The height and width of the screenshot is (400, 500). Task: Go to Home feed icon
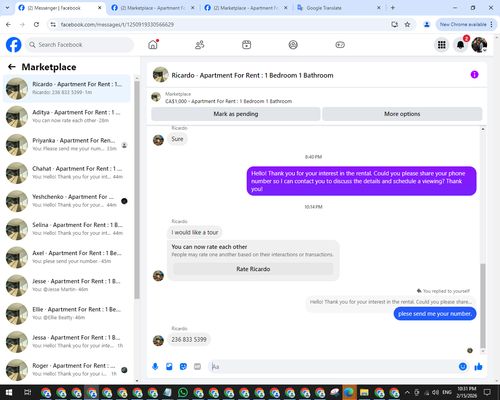(153, 45)
